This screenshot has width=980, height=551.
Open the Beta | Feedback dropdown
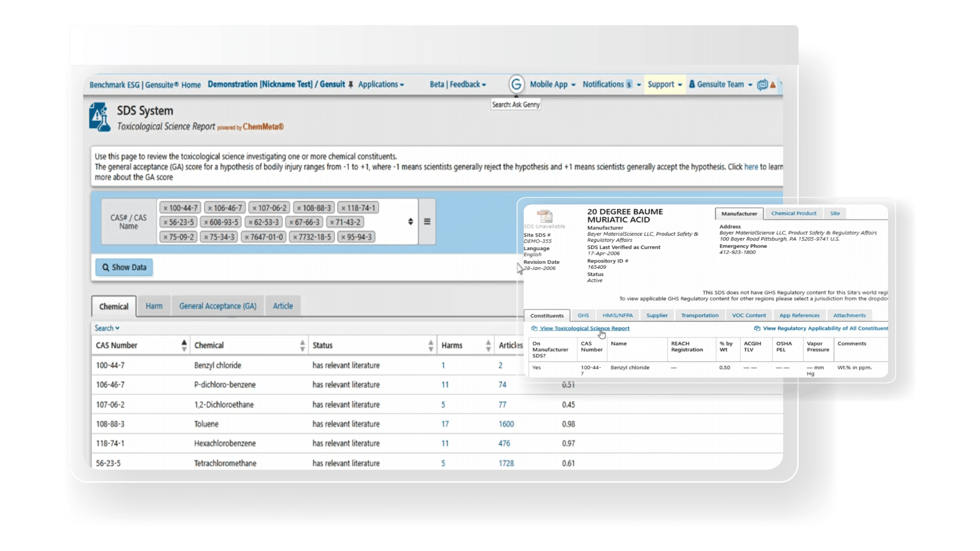click(458, 85)
